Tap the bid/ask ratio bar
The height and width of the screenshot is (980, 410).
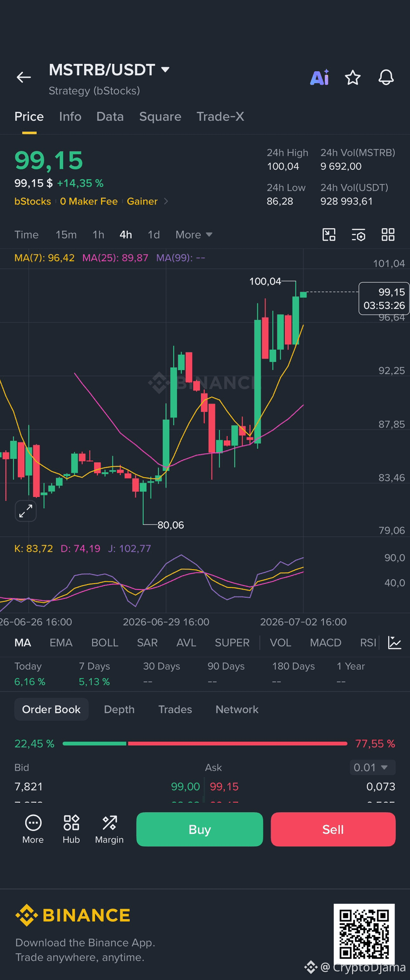pos(205,743)
